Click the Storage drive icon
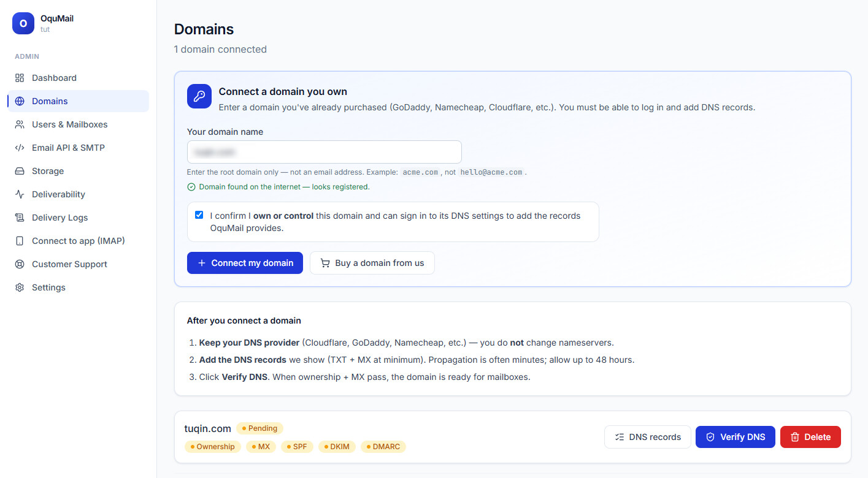 point(20,171)
